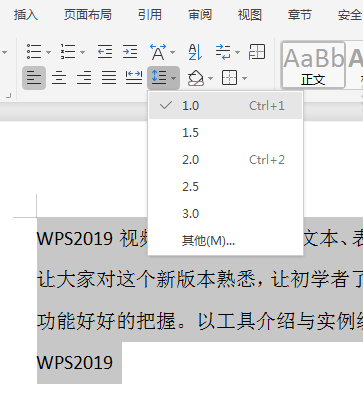Switch to the 引用 tab

(x=150, y=15)
